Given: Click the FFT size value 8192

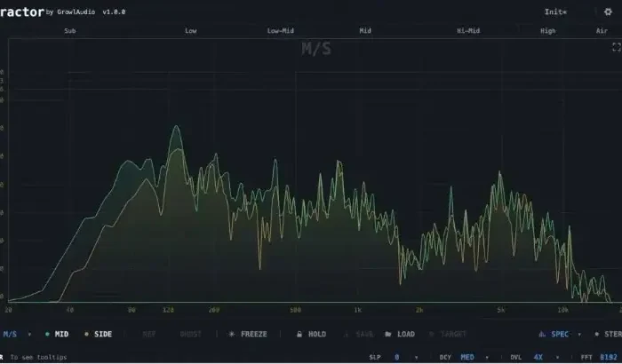Looking at the screenshot, I should (608, 357).
